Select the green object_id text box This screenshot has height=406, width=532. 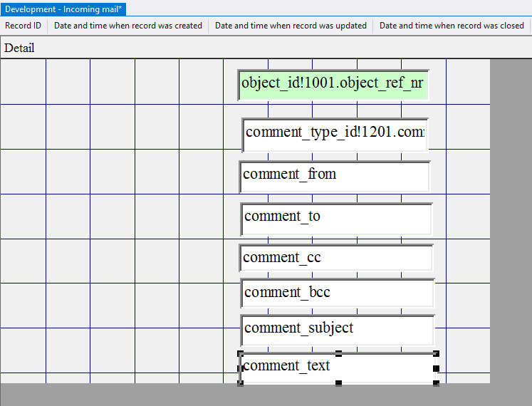coord(333,85)
